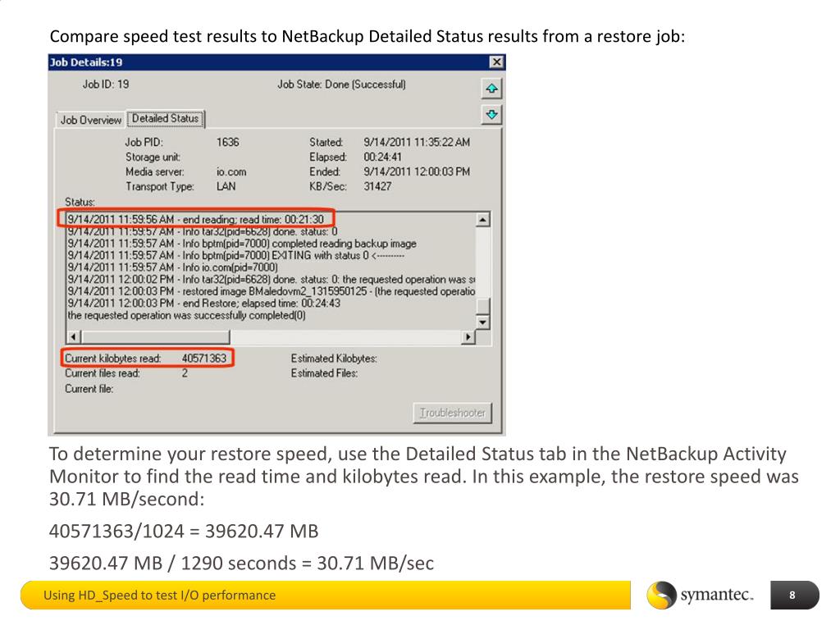
Task: Click the 'Estimated Files:' label
Action: [324, 373]
